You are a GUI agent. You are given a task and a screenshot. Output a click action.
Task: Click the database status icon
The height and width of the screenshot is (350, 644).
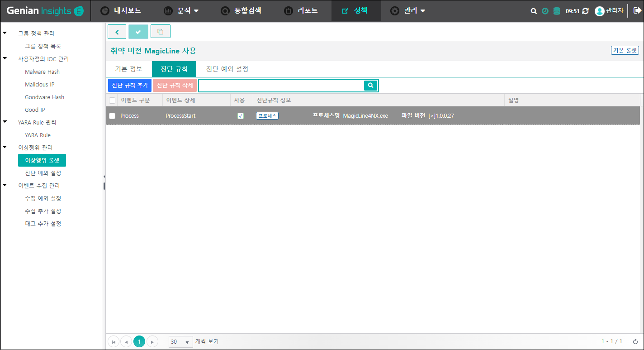(557, 11)
